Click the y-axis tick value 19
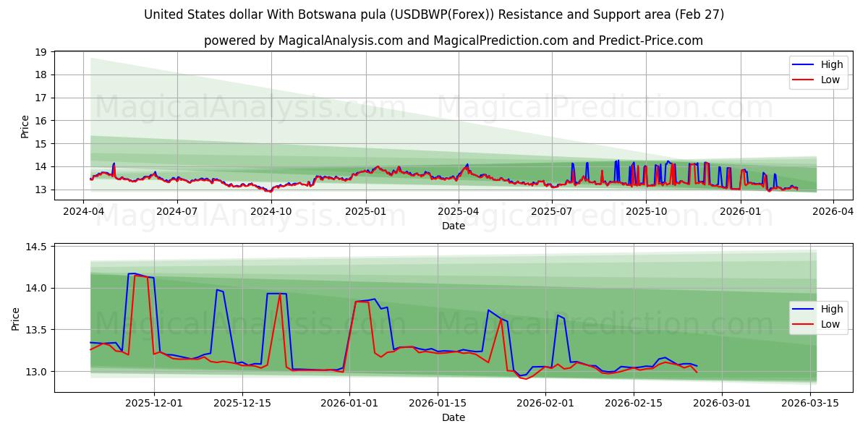The image size is (868, 434). [x=40, y=52]
